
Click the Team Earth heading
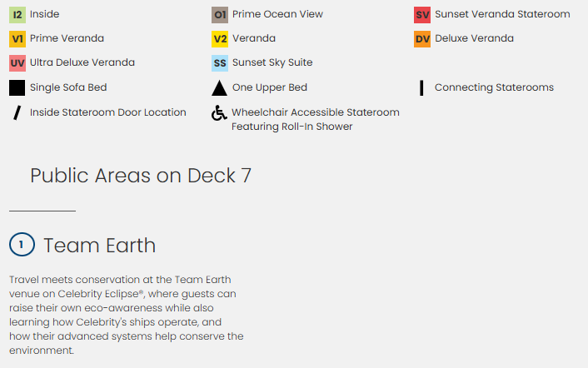[99, 245]
